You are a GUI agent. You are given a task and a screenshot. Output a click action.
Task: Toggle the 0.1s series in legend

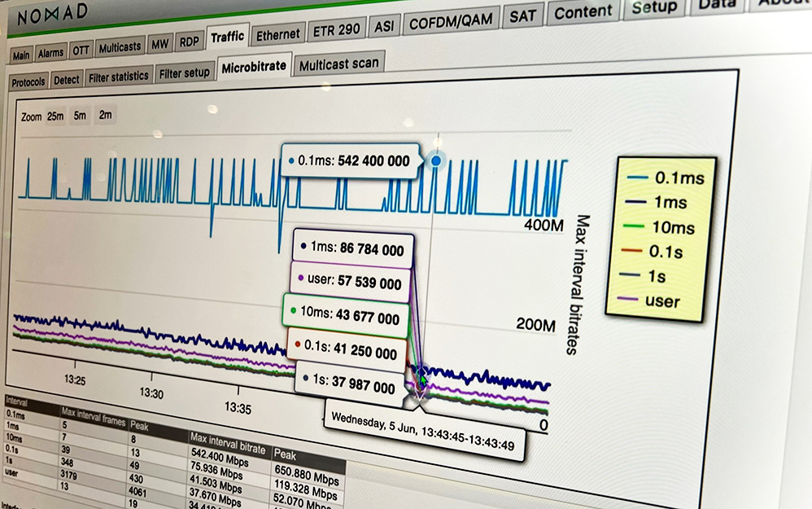652,252
